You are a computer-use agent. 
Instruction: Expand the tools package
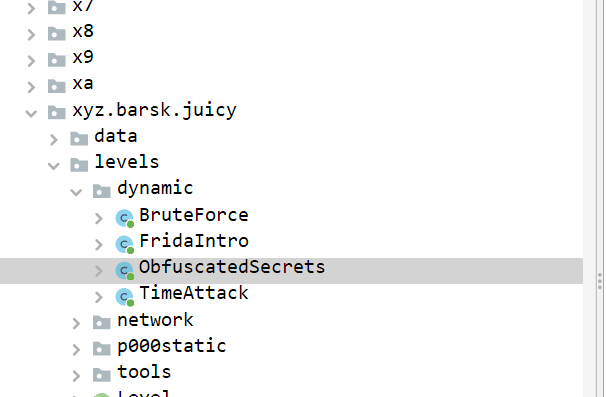[77, 375]
